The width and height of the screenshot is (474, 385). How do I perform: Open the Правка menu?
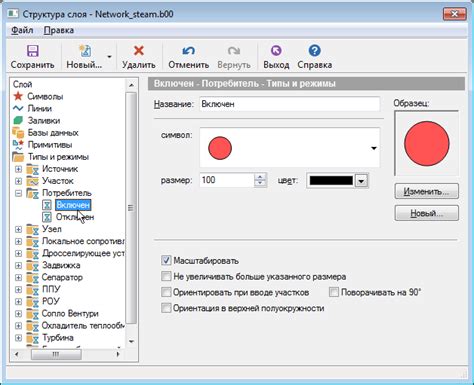tap(59, 30)
